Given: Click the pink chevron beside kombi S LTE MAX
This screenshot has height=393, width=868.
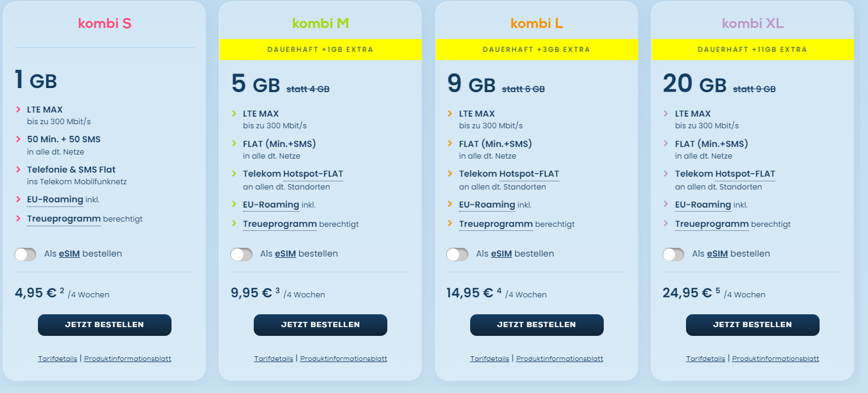Looking at the screenshot, I should click(18, 109).
